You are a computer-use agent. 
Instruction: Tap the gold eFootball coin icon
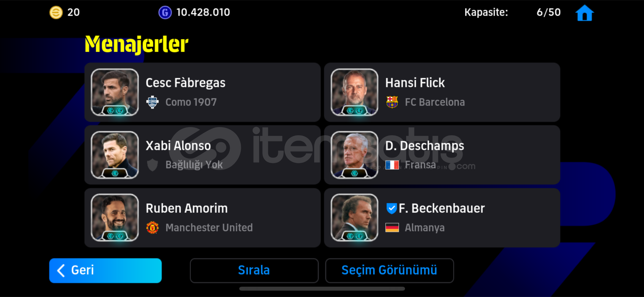[x=56, y=12]
